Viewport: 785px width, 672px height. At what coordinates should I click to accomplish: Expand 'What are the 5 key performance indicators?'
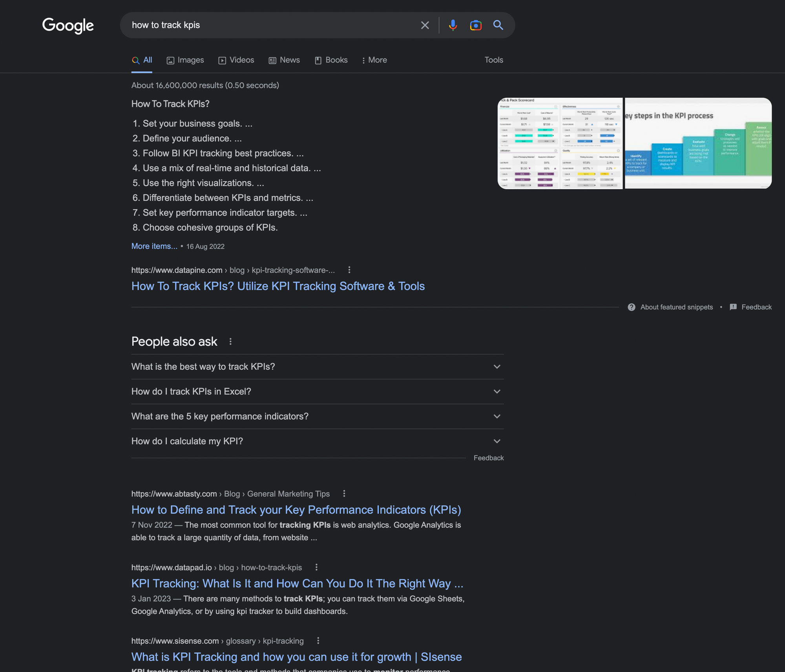497,416
